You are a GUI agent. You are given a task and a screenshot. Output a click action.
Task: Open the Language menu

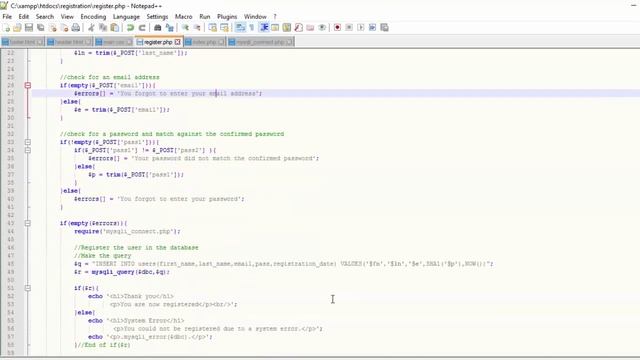click(126, 17)
